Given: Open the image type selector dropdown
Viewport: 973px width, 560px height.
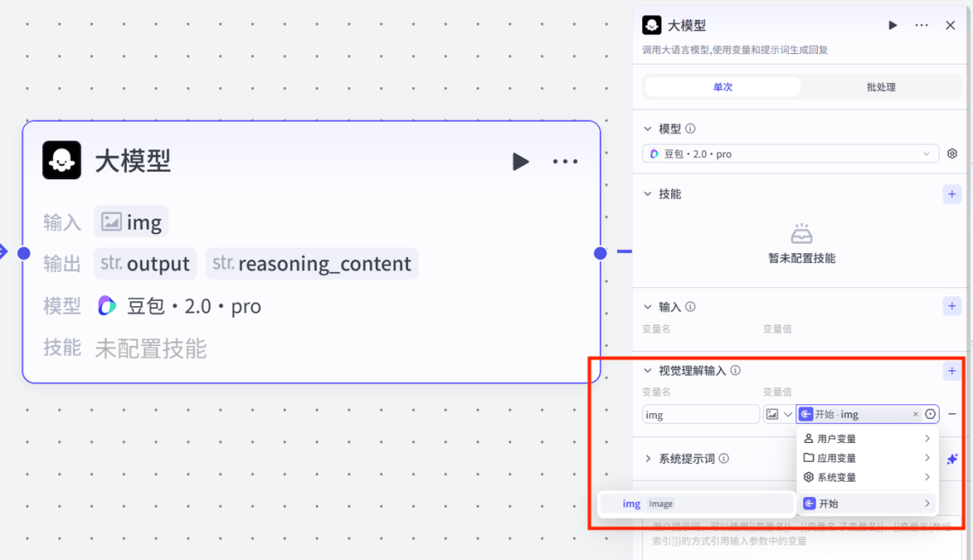Looking at the screenshot, I should tap(778, 414).
